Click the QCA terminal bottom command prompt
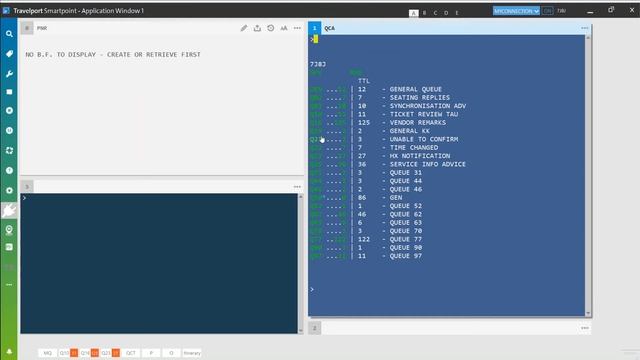 pos(312,289)
